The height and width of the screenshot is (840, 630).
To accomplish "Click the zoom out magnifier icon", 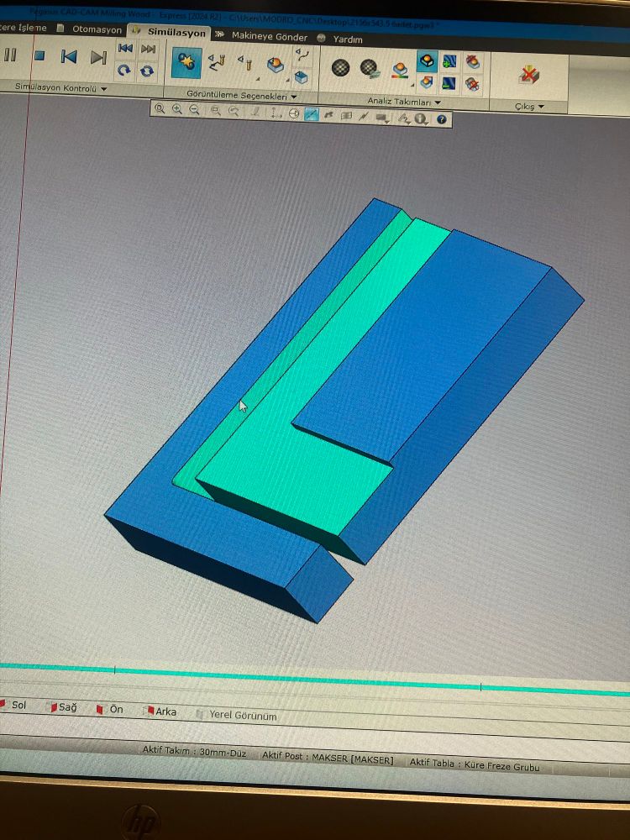I will pyautogui.click(x=195, y=110).
